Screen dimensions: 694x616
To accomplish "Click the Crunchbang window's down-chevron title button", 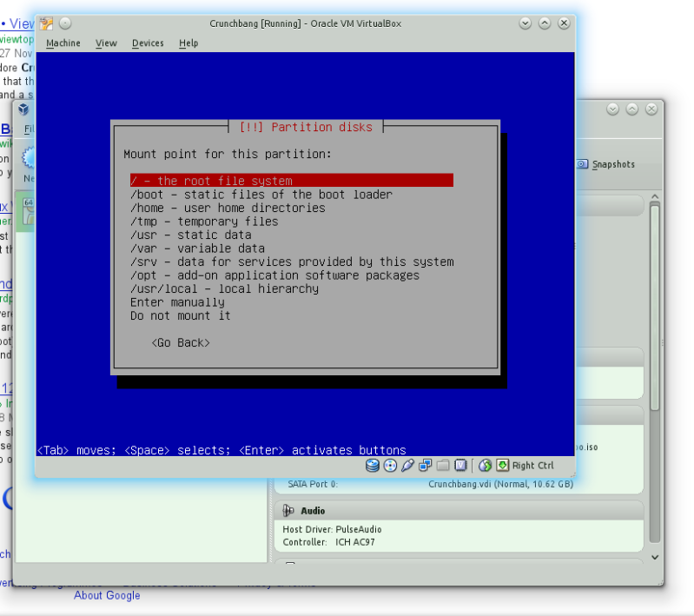I will (525, 23).
